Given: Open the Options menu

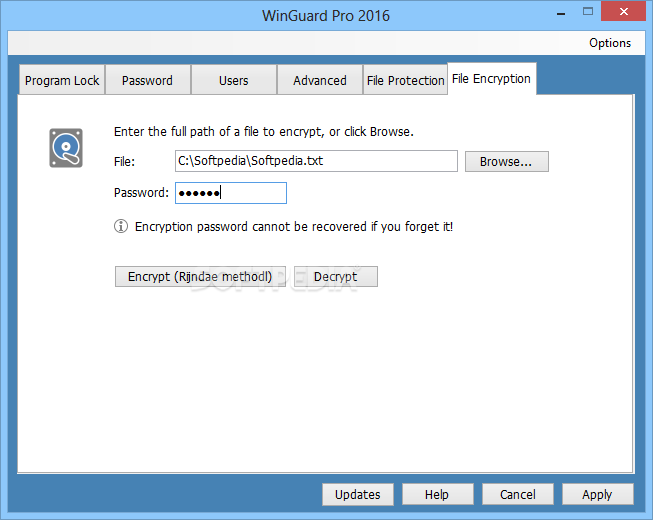Looking at the screenshot, I should (x=610, y=43).
